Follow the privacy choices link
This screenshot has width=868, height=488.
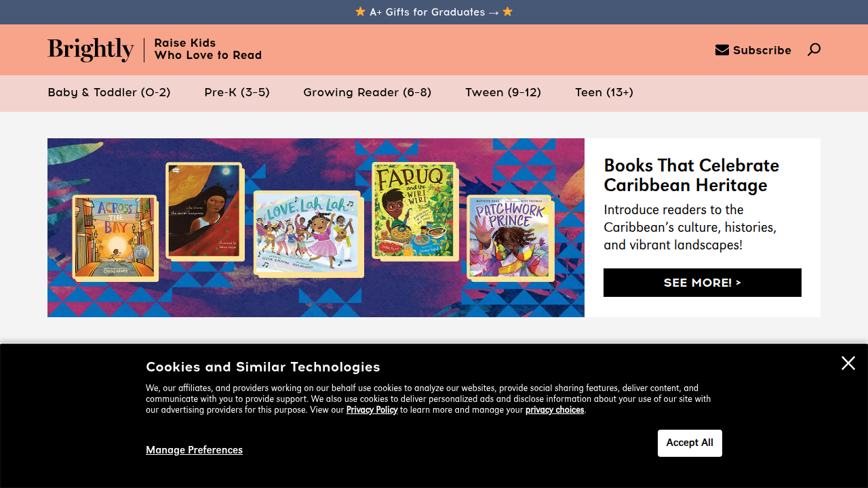[x=555, y=410]
